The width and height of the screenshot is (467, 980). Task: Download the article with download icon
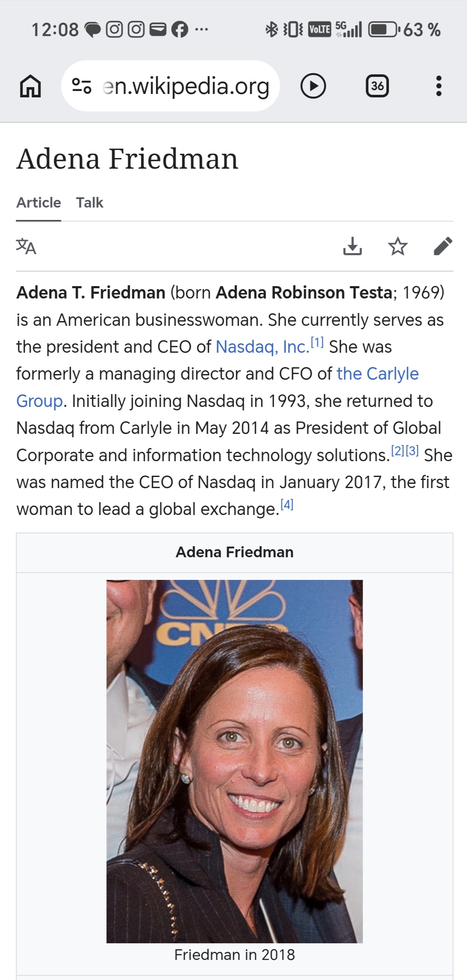tap(352, 246)
